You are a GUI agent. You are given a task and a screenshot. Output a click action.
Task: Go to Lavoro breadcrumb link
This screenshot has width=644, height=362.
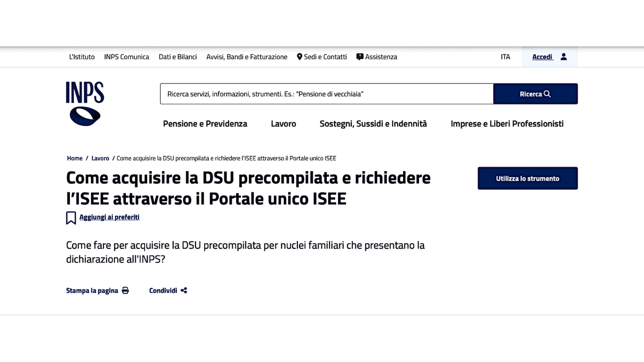100,158
